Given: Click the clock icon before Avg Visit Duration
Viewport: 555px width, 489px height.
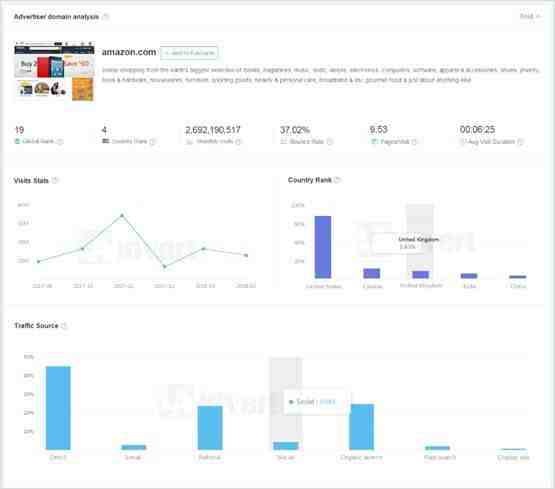Looking at the screenshot, I should click(x=463, y=142).
